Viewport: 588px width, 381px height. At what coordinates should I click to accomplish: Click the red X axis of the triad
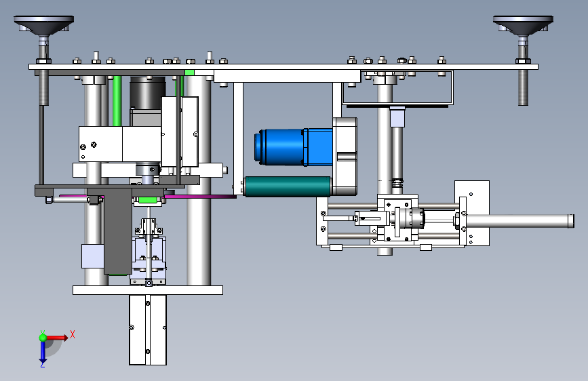coord(58,338)
